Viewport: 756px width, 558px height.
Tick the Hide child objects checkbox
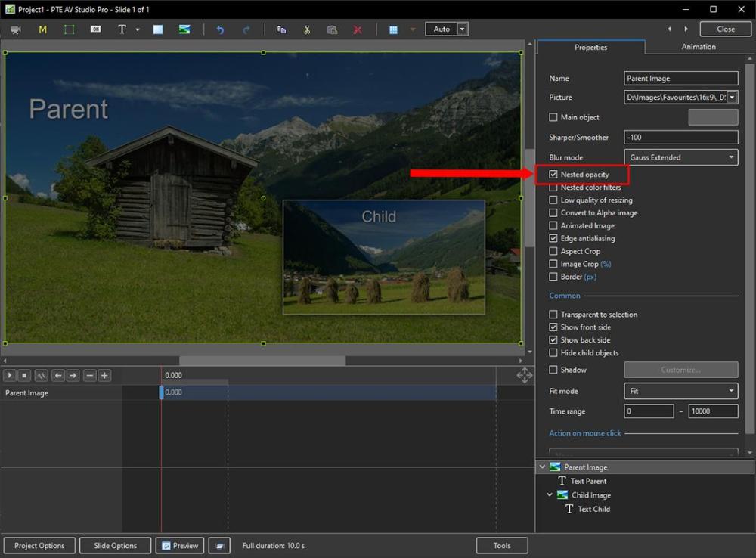click(x=553, y=353)
